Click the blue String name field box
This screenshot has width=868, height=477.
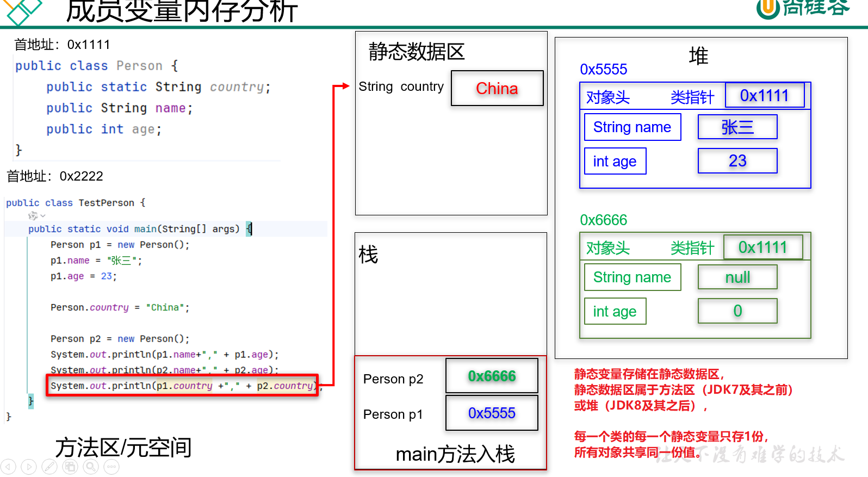pos(633,127)
